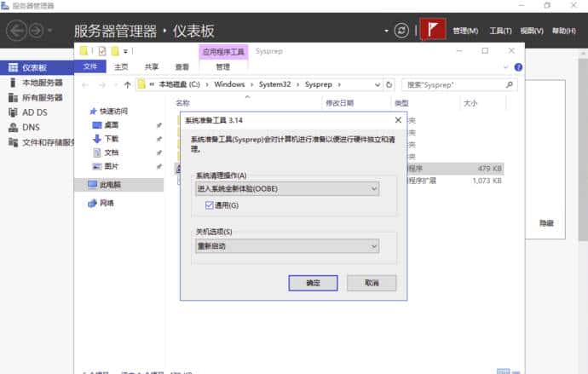Click the search magnifier icon
Image resolution: width=588 pixels, height=374 pixels.
tap(510, 85)
